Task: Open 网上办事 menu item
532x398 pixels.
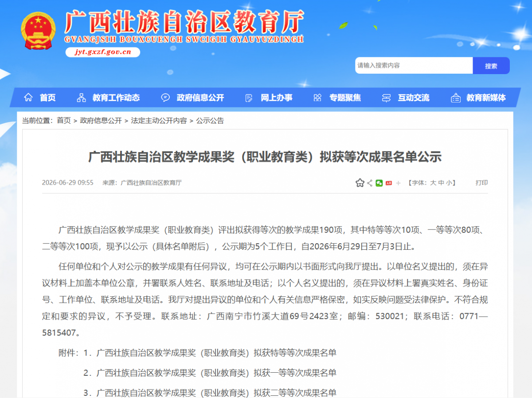Action: coord(277,98)
